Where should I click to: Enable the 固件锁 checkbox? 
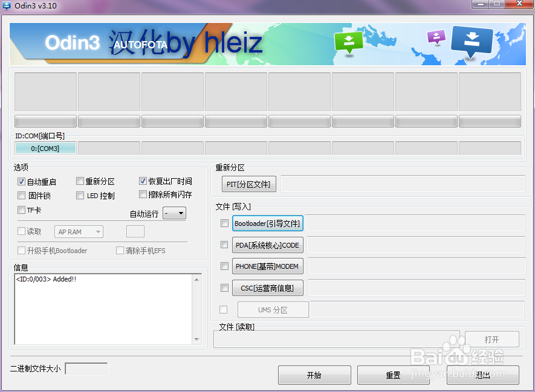pos(22,196)
